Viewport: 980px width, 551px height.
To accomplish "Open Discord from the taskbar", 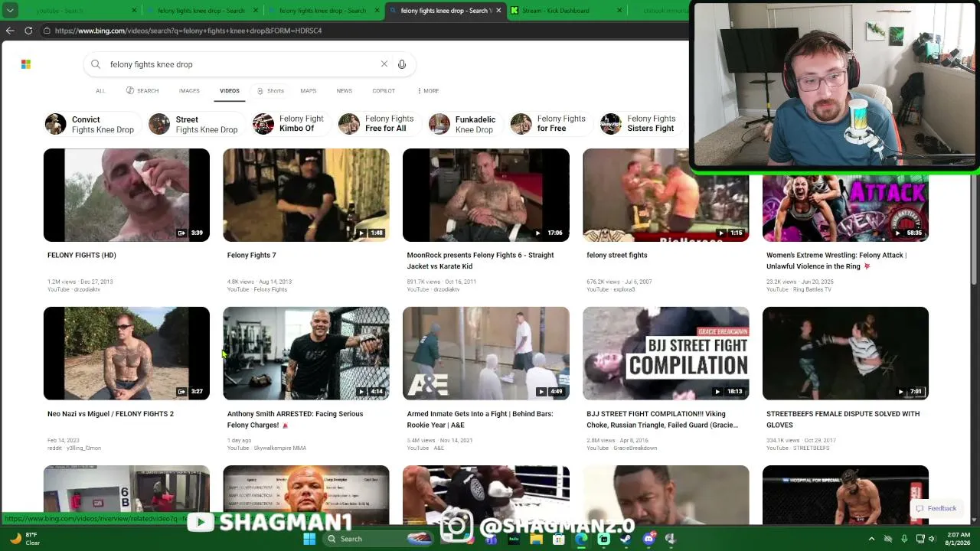I will (x=648, y=539).
